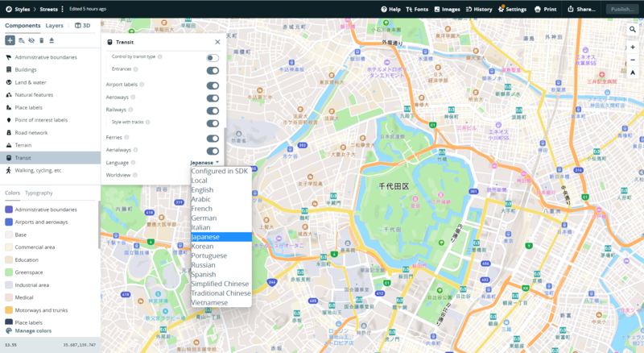Click coordinates readout 35.687,139.747
Screen dimensions: 644x353
pos(79,345)
